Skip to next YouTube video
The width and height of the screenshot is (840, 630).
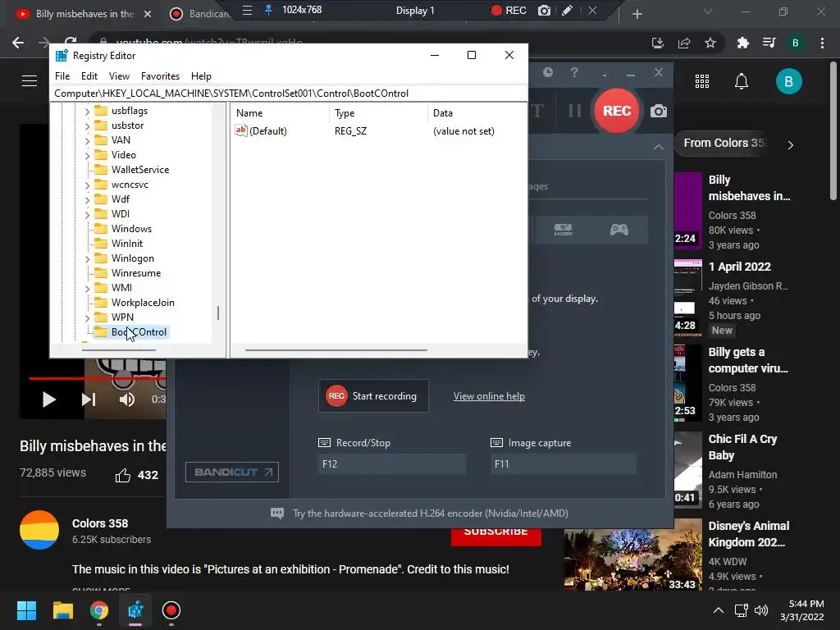click(89, 399)
